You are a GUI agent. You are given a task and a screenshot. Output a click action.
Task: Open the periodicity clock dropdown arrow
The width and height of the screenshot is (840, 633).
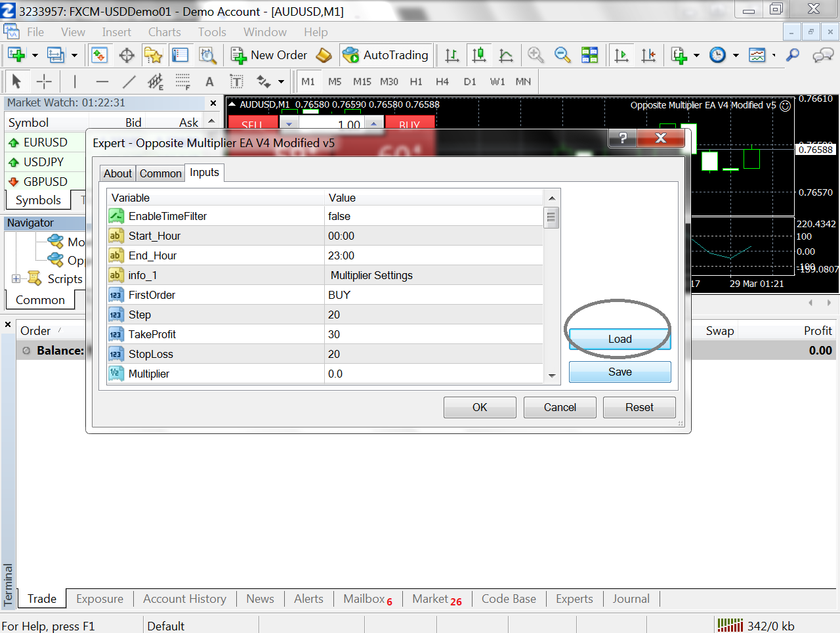pos(736,55)
